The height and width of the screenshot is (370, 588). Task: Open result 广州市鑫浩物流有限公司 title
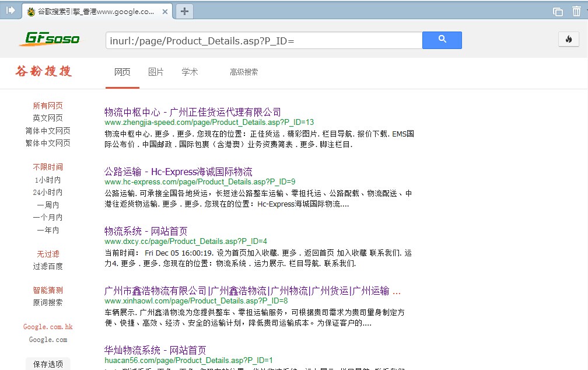tap(253, 291)
